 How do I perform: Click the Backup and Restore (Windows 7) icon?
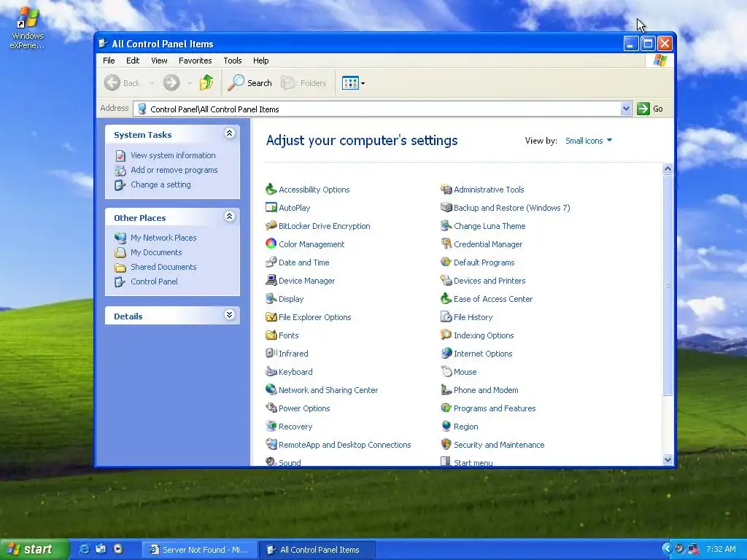pos(446,208)
